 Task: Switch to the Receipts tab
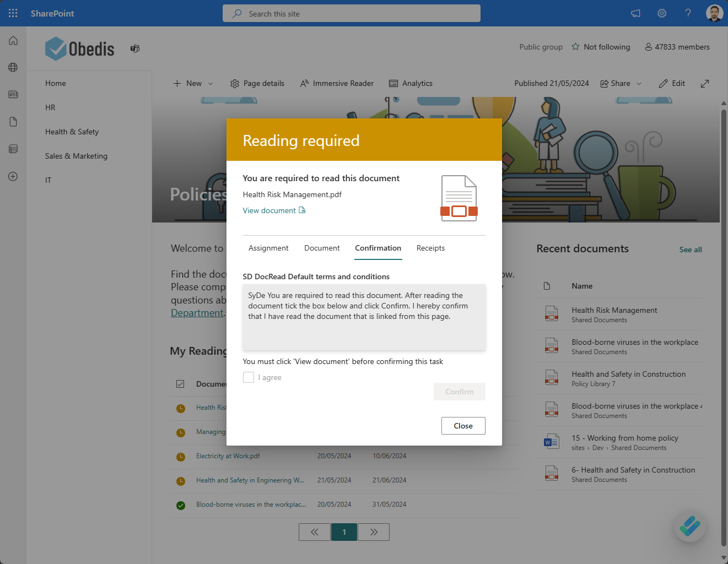point(430,248)
